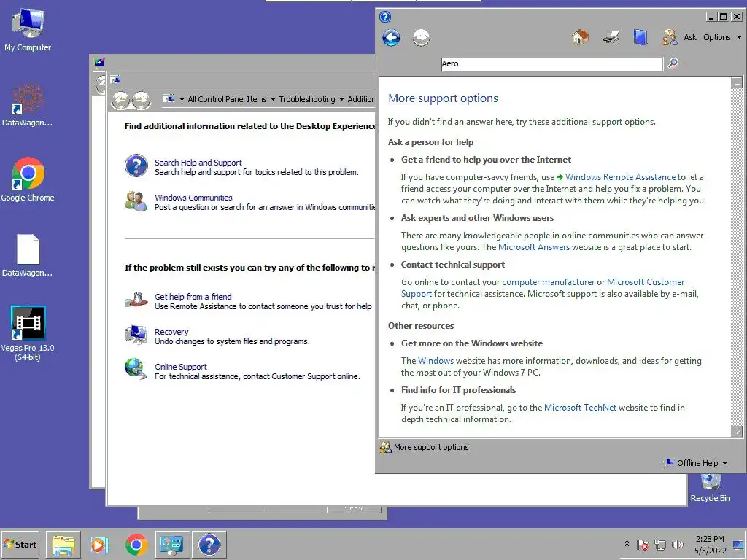The width and height of the screenshot is (747, 560).
Task: Open the Windows Remote Assistance link
Action: click(620, 177)
